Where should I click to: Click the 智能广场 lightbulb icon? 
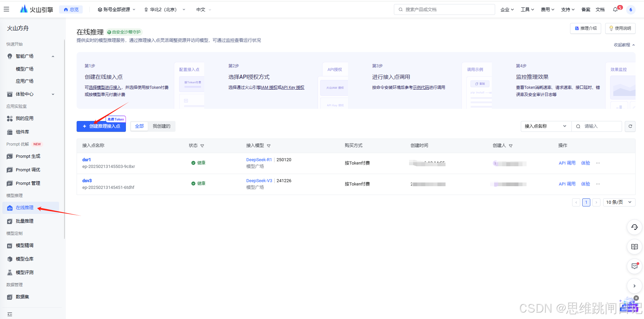pyautogui.click(x=10, y=56)
